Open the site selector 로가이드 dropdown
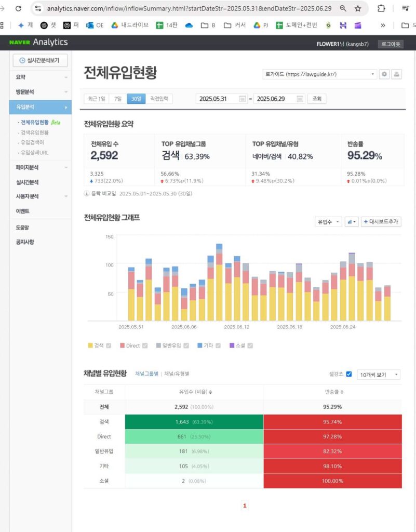The height and width of the screenshot is (532, 416). click(x=320, y=74)
